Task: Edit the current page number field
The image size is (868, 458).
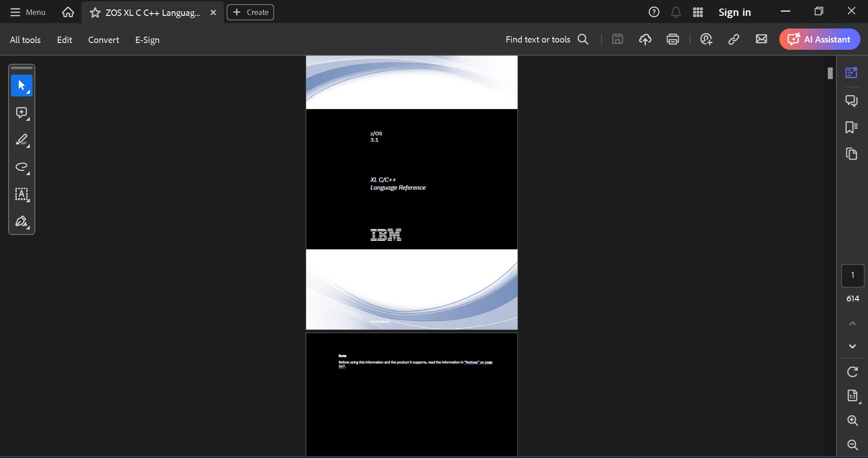Action: 852,276
